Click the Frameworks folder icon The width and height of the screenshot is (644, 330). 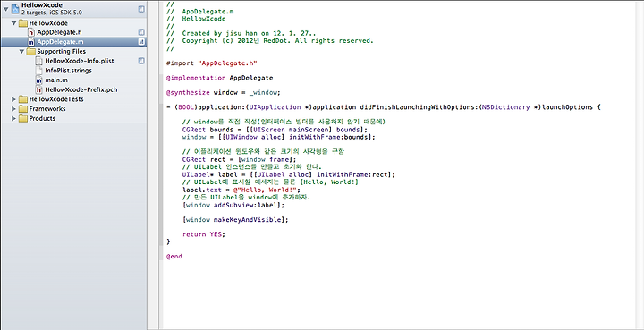click(23, 109)
